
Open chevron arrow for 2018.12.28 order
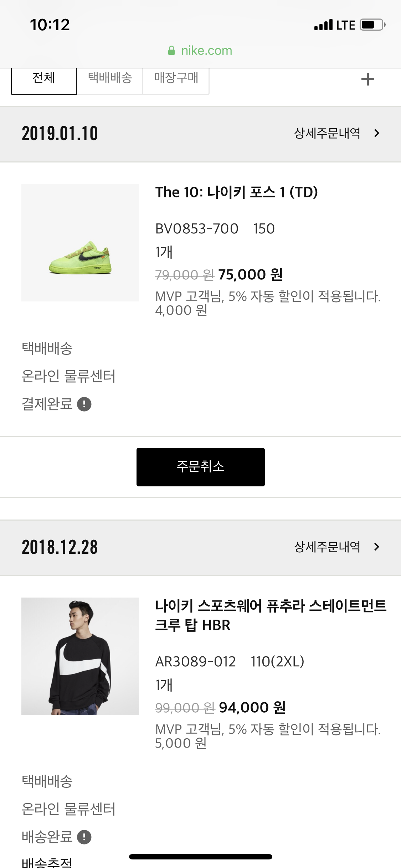coord(377,547)
